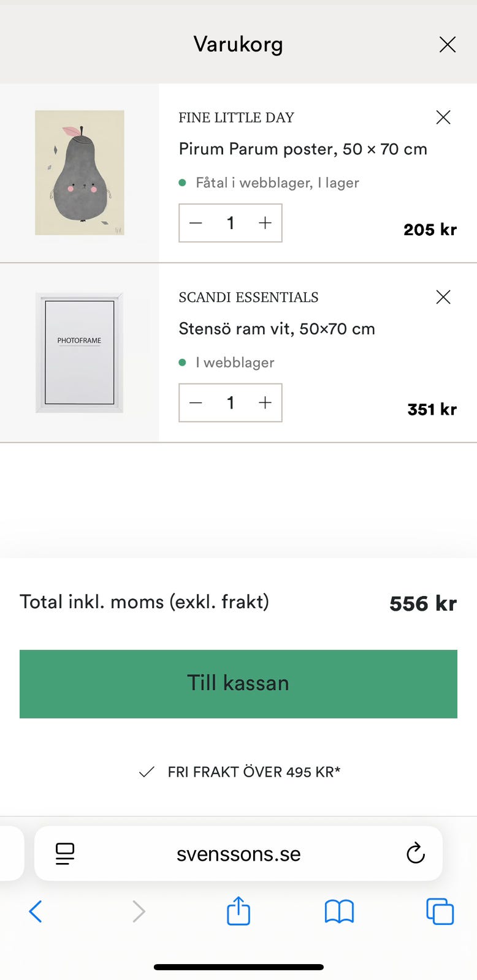This screenshot has height=980, width=477.
Task: Remove Stensö ram vit from cart
Action: pyautogui.click(x=443, y=297)
